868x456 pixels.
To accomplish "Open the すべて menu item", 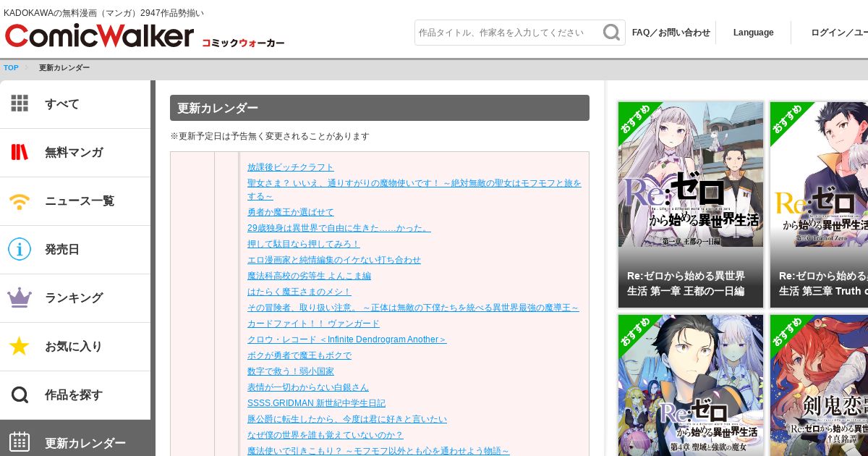I will pos(75,104).
